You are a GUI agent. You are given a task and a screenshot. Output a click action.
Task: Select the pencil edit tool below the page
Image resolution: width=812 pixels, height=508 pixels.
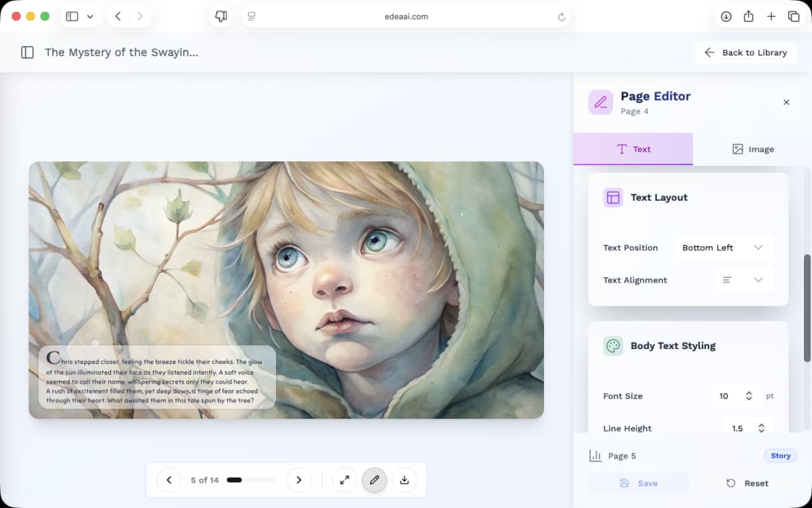click(374, 480)
